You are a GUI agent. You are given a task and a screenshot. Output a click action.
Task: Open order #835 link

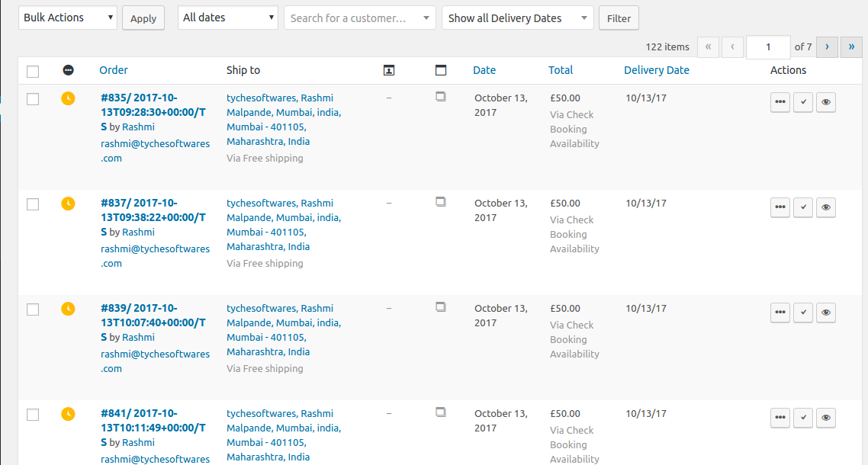click(x=153, y=112)
